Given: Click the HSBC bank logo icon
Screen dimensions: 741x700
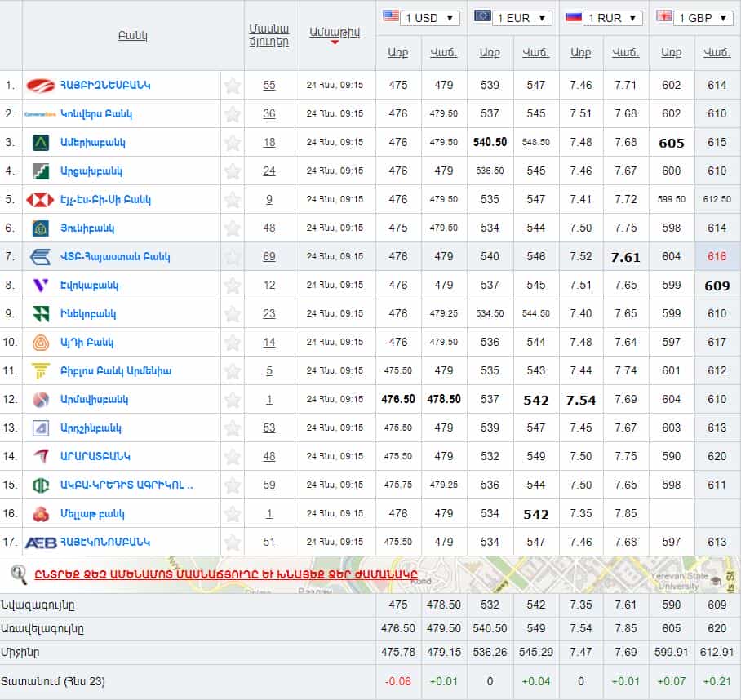Looking at the screenshot, I should (x=40, y=200).
